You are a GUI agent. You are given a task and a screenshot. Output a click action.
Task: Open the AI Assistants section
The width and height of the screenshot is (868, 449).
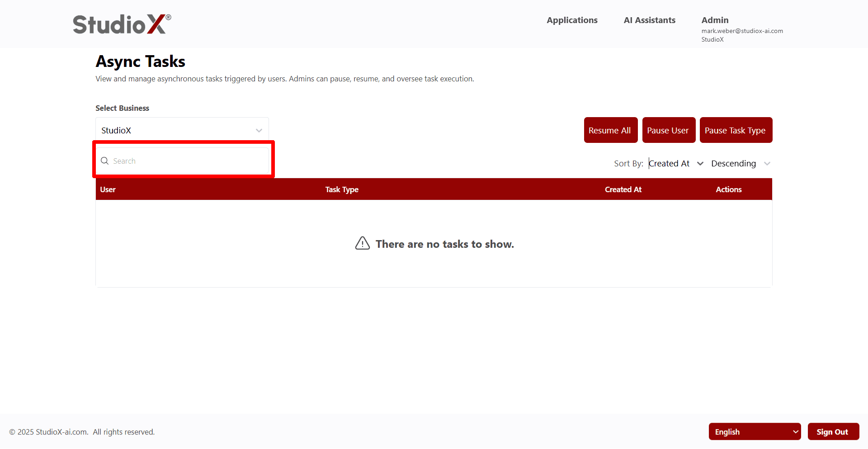649,20
